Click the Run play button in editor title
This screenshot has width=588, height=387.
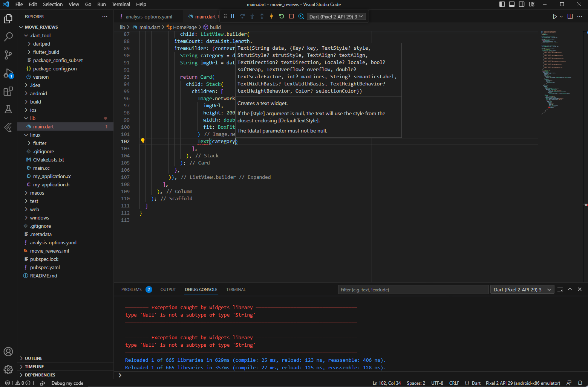click(x=555, y=17)
